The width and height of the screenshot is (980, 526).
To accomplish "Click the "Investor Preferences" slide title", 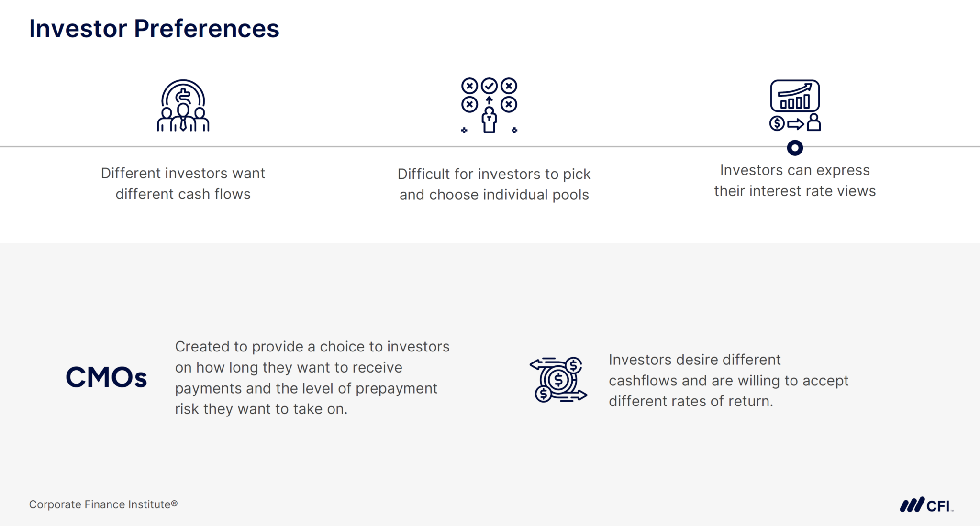I will [154, 29].
